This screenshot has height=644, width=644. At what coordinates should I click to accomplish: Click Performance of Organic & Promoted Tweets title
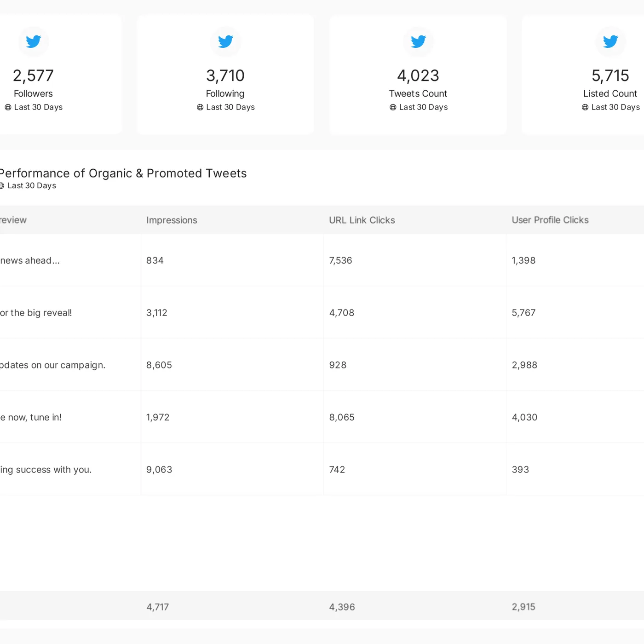[x=123, y=173]
